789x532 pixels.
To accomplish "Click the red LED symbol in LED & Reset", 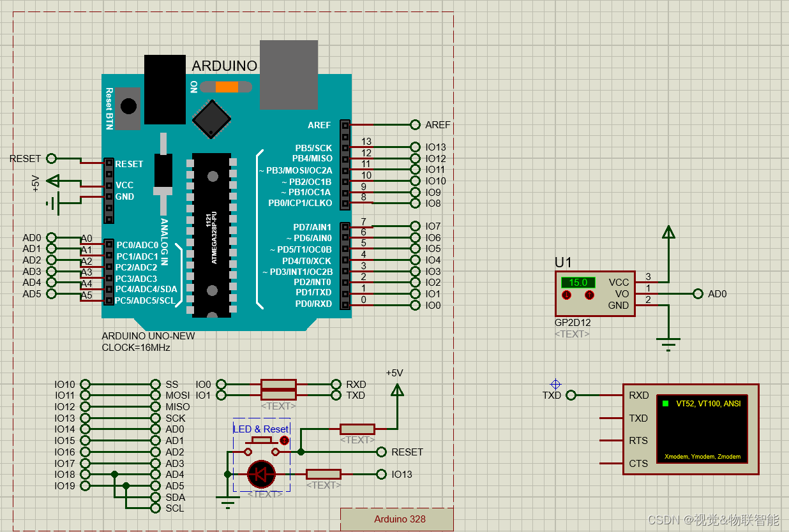I will click(261, 474).
